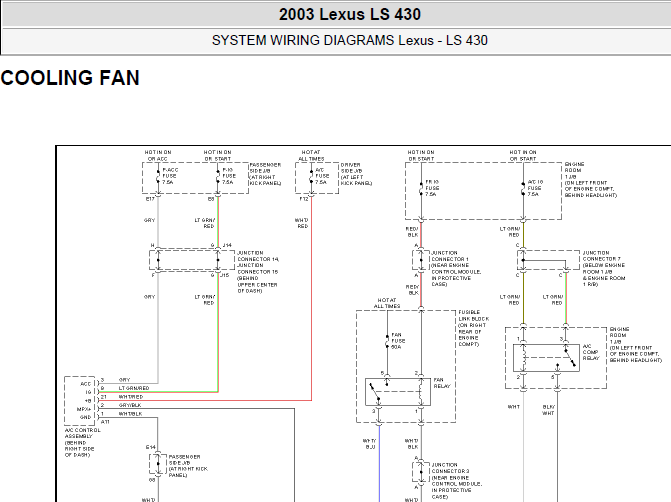The width and height of the screenshot is (671, 502).
Task: Click the "A/C FUSE 7.5A" label
Action: 322,176
